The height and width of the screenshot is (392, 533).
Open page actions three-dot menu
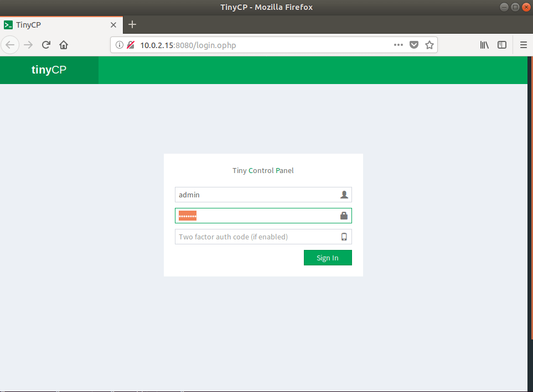(398, 45)
